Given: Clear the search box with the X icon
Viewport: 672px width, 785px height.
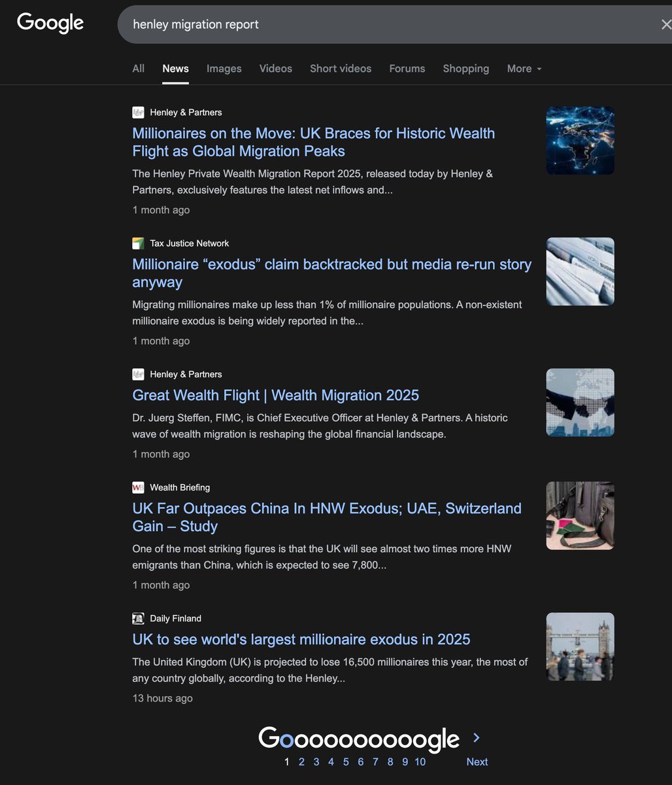Looking at the screenshot, I should point(665,24).
